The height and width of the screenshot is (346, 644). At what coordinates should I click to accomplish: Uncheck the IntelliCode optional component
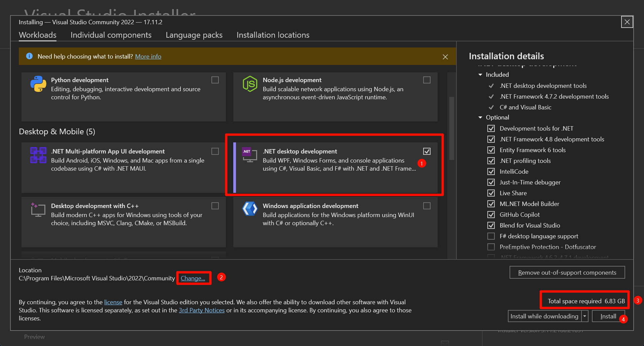pos(491,172)
